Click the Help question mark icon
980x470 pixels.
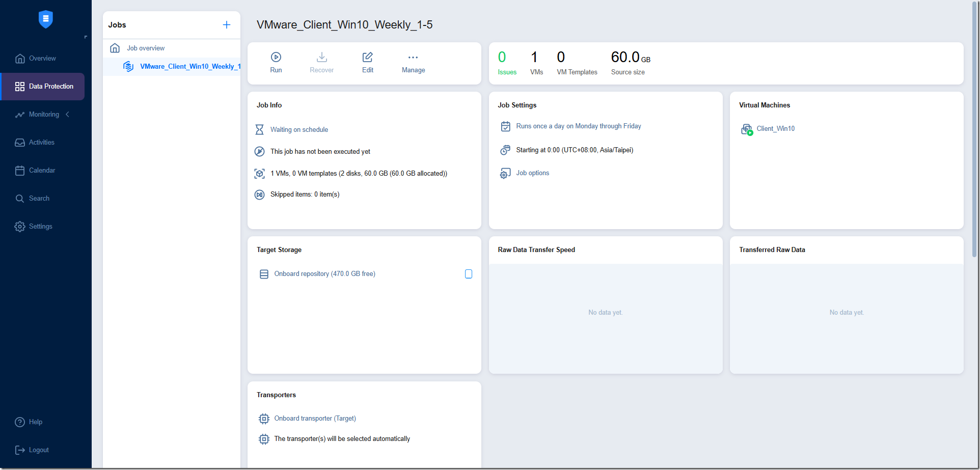coord(20,422)
